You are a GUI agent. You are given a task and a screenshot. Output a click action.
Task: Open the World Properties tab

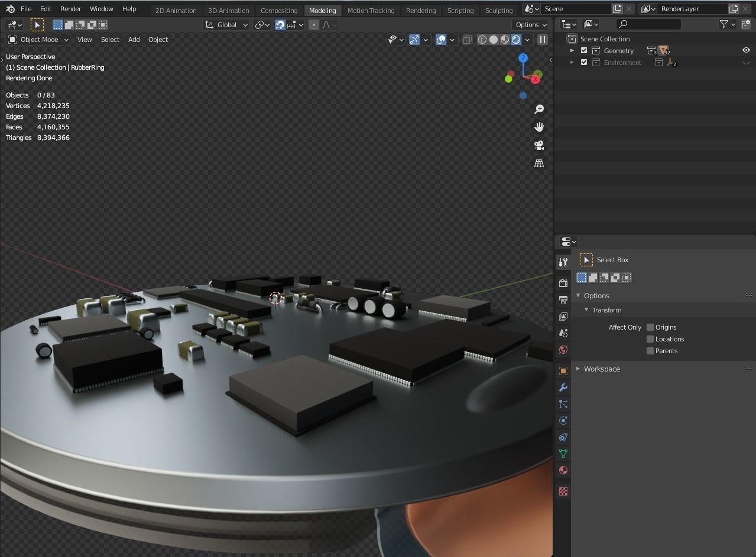pyautogui.click(x=563, y=350)
